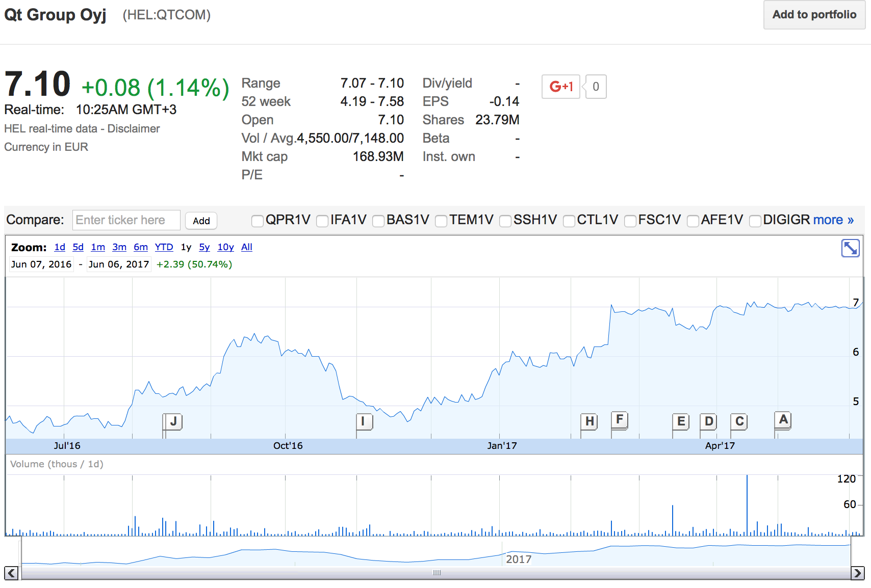Check the IFA1V compare checkbox
Viewport: 871px width, 588px height.
point(322,221)
